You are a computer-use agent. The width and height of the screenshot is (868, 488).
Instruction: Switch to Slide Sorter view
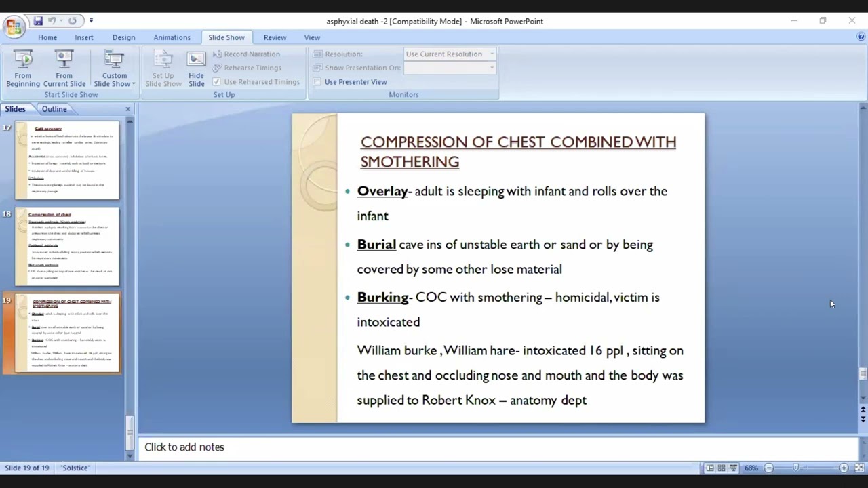click(x=722, y=468)
